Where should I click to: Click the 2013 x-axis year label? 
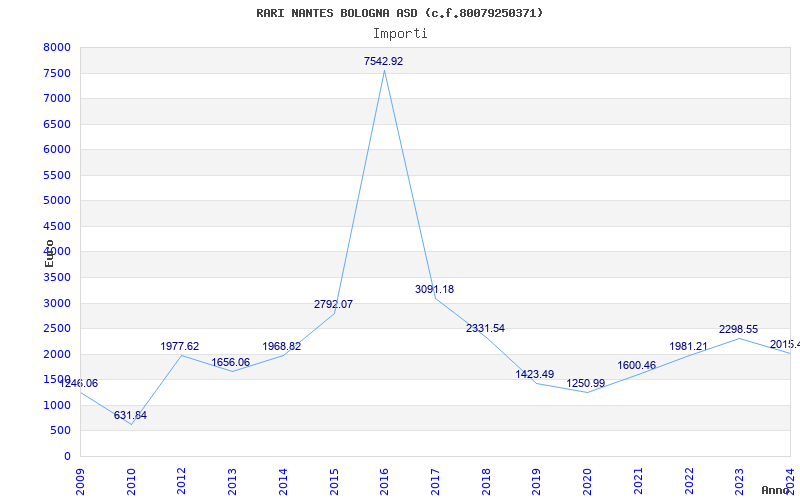[232, 481]
